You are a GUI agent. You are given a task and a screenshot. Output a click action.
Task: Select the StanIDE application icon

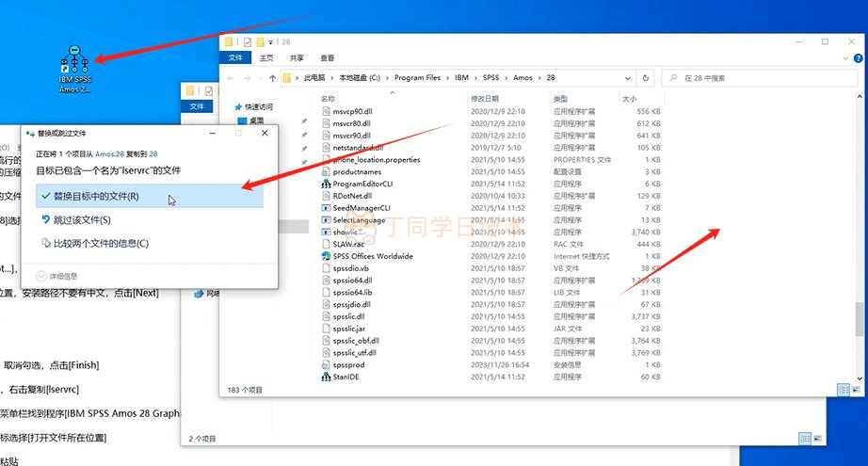(x=326, y=377)
